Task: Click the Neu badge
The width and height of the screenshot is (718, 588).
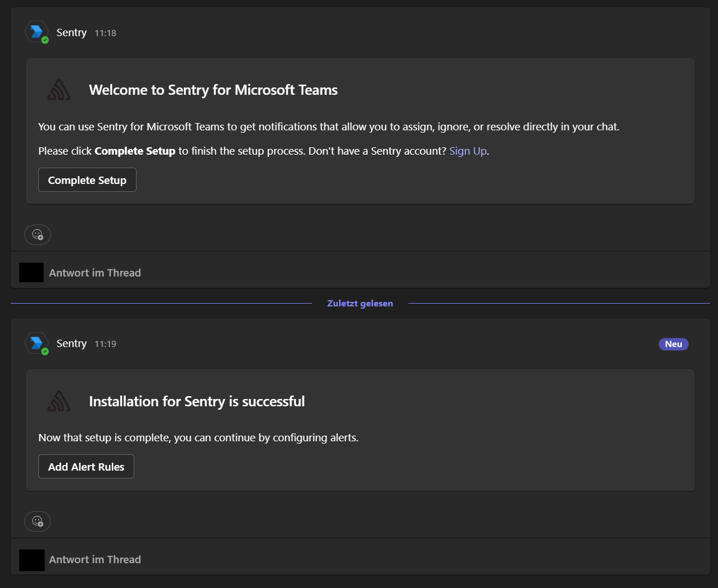Action: (x=673, y=344)
